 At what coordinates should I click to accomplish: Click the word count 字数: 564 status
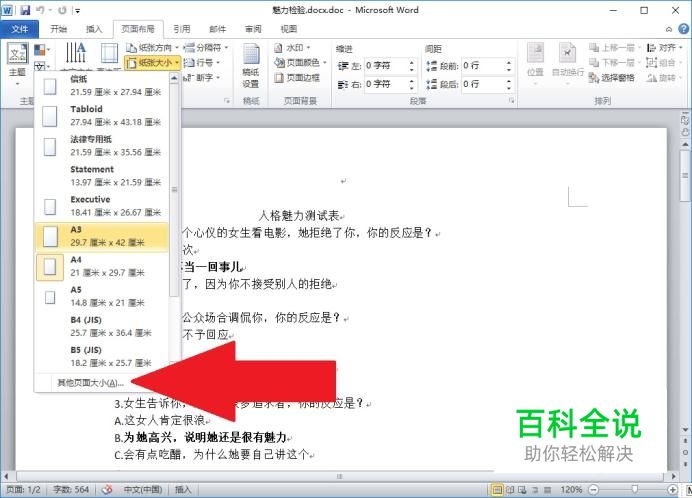(x=71, y=490)
